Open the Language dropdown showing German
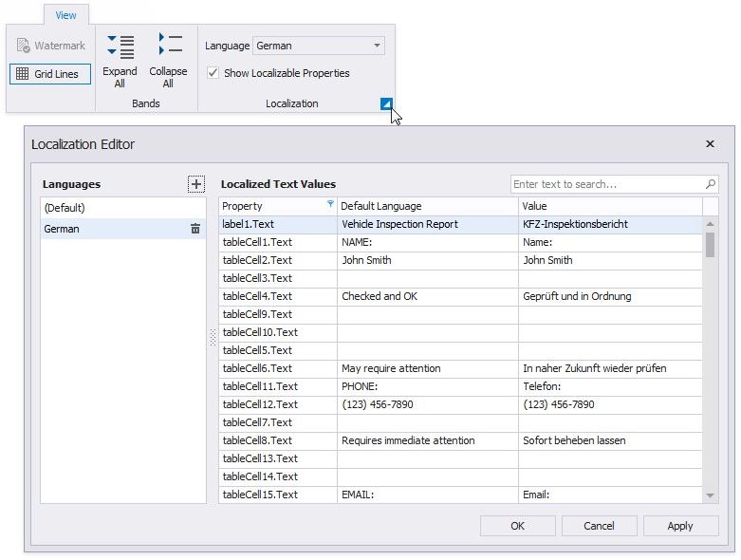741x560 pixels. pos(319,46)
